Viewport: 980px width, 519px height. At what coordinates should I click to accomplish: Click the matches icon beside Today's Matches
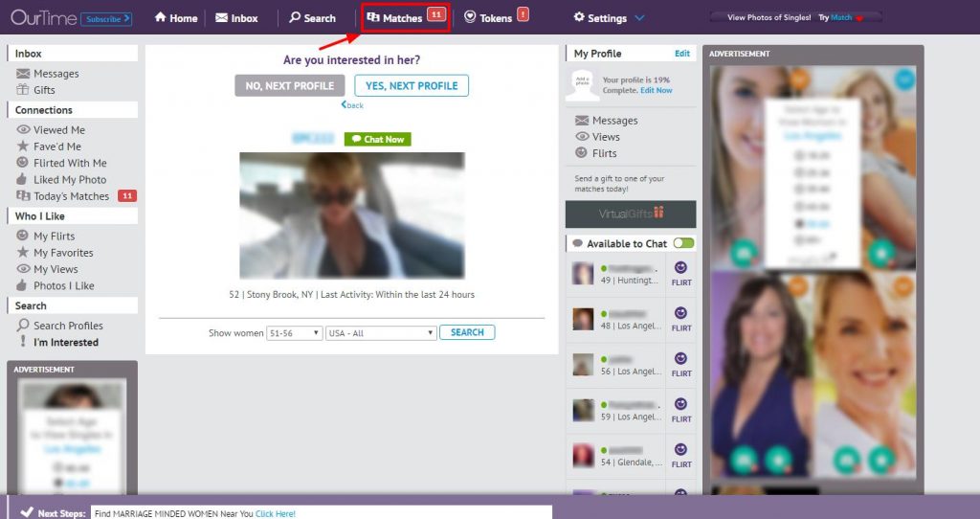(x=23, y=195)
